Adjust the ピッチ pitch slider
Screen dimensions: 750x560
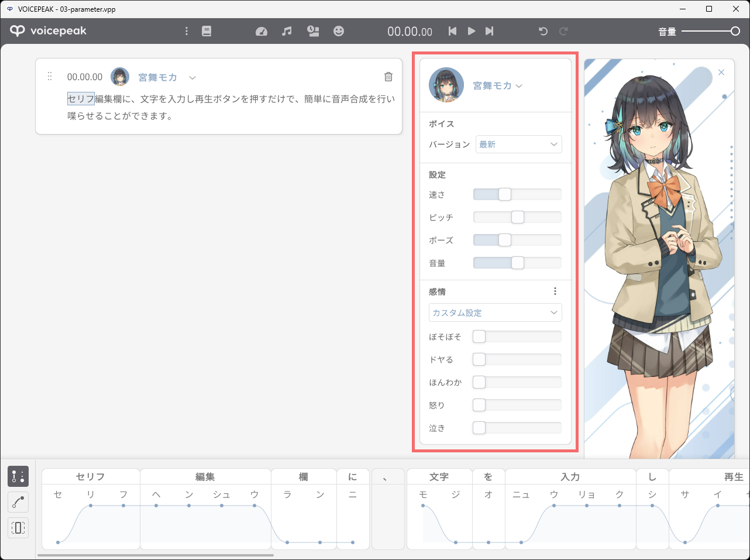517,217
